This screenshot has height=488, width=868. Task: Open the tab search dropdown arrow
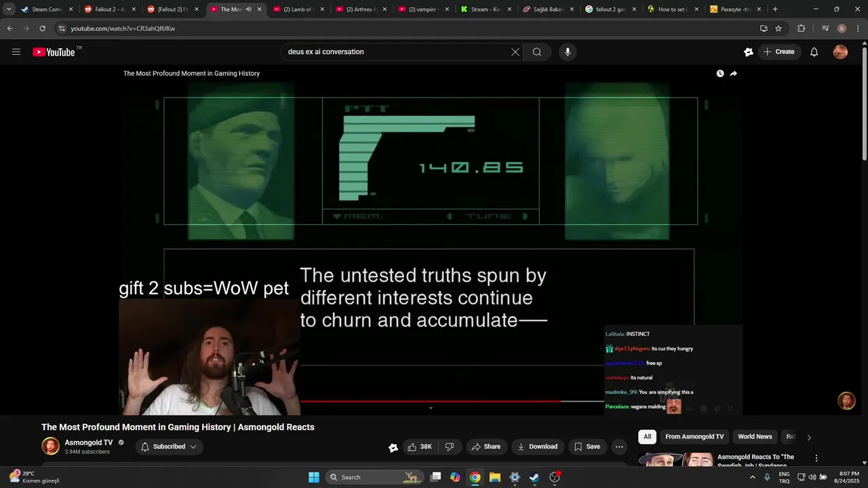[9, 9]
